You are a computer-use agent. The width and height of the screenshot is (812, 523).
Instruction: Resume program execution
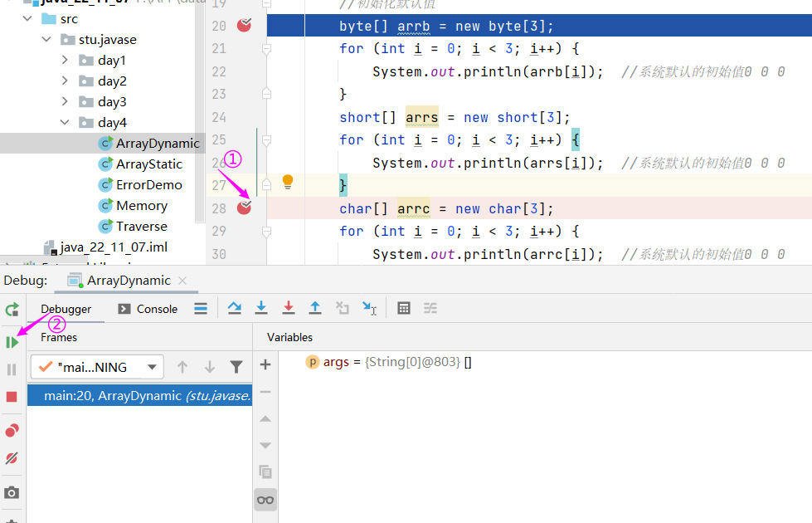[12, 342]
